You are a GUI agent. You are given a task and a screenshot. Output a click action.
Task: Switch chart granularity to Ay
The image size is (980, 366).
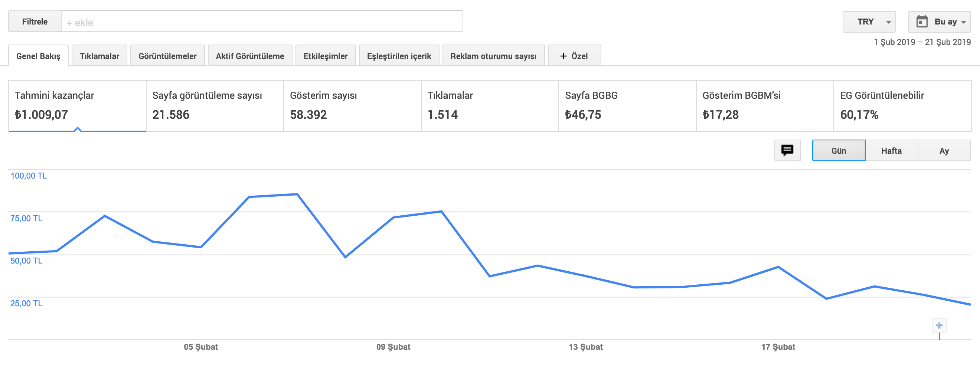pyautogui.click(x=944, y=151)
